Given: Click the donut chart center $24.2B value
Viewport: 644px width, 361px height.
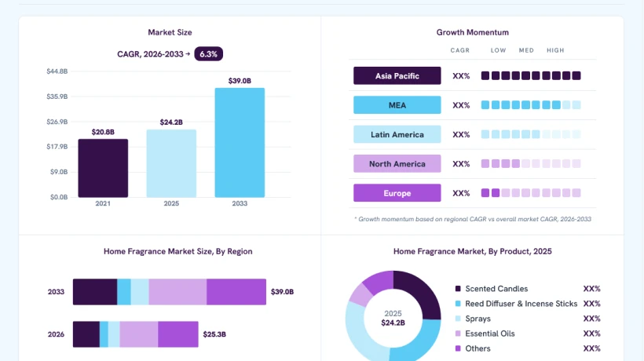Looking at the screenshot, I should [x=393, y=323].
